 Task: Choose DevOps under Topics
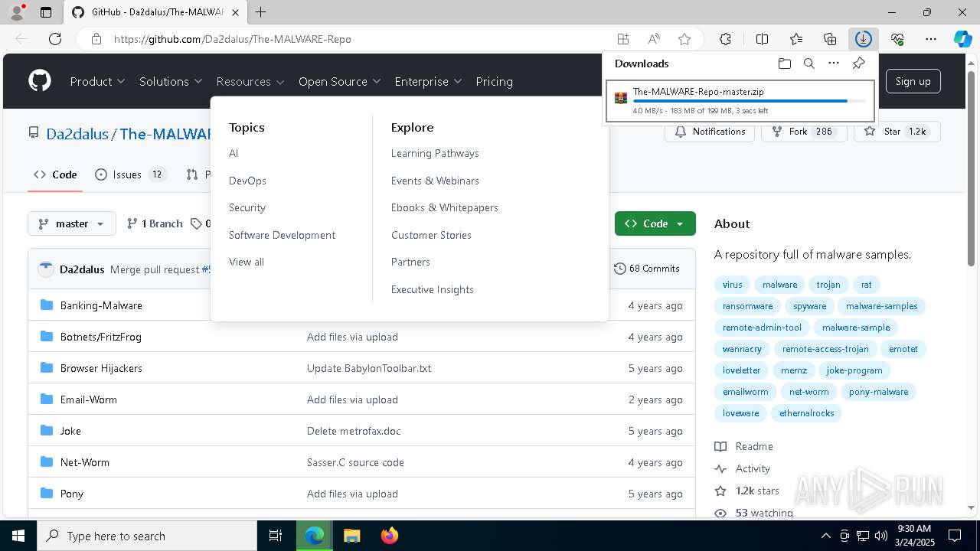[x=247, y=181]
